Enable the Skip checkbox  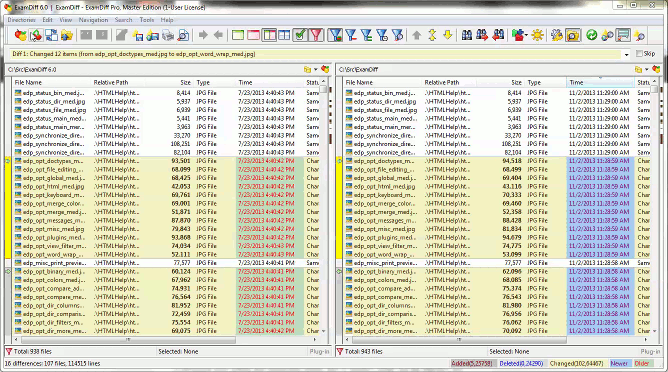click(x=639, y=54)
